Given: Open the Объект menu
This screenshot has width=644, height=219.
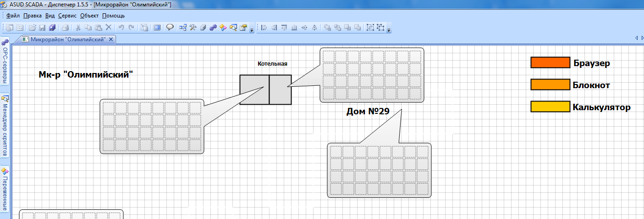Looking at the screenshot, I should 89,15.
